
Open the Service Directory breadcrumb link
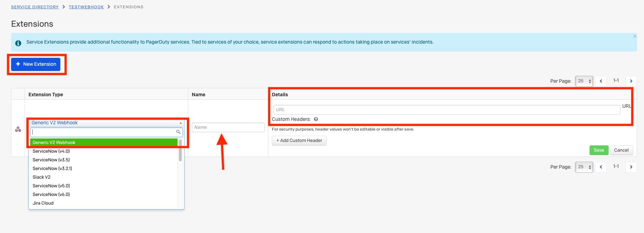pos(35,7)
